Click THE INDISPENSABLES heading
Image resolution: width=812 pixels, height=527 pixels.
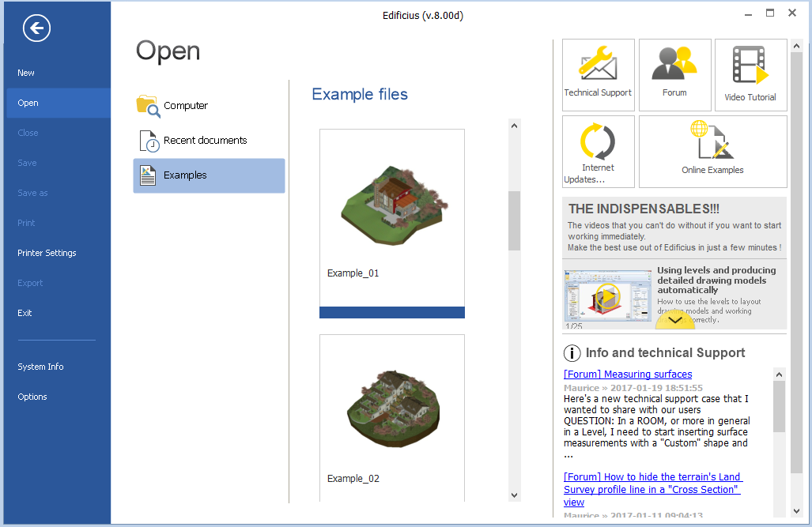(644, 209)
